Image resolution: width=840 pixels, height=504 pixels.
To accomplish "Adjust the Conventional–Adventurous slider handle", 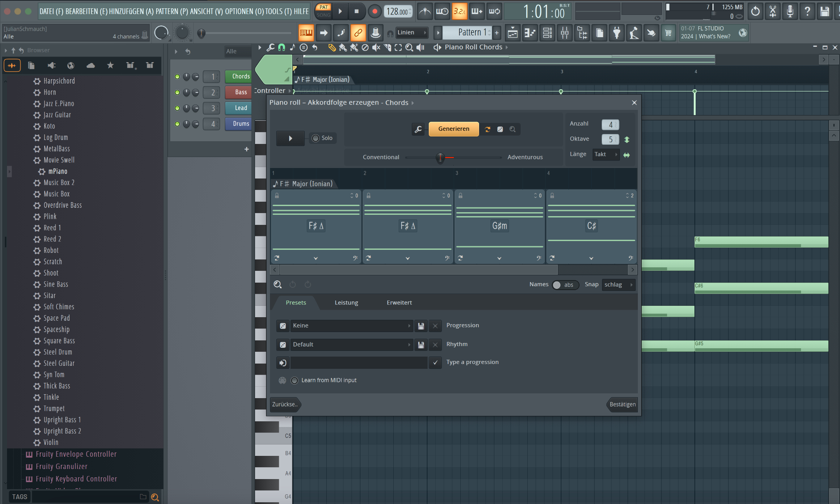I will pos(440,157).
